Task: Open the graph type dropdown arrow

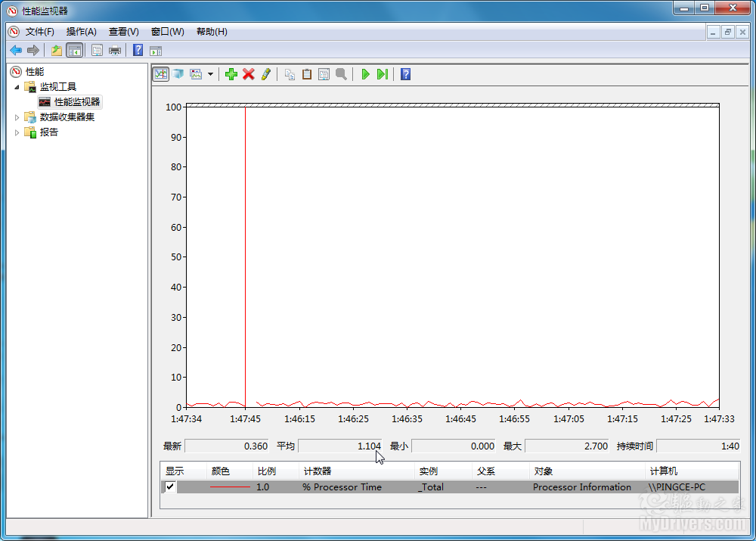Action: pos(210,74)
